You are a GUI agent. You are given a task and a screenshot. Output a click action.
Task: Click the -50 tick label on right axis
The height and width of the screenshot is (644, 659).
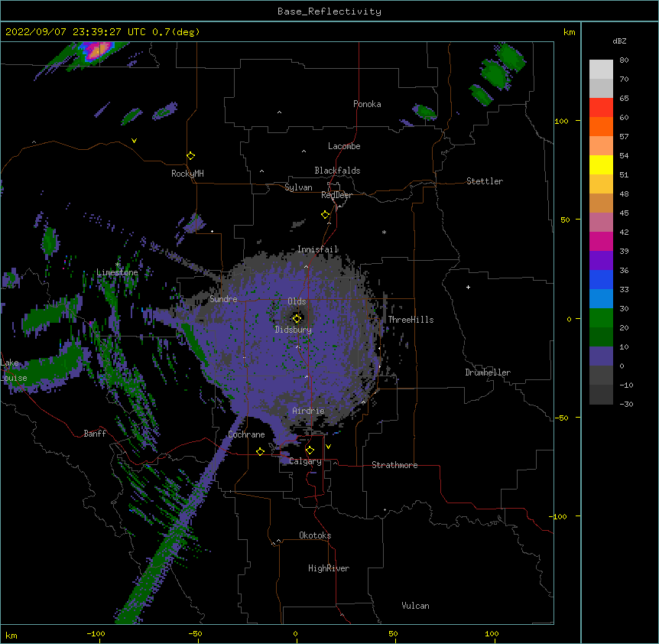pyautogui.click(x=561, y=418)
